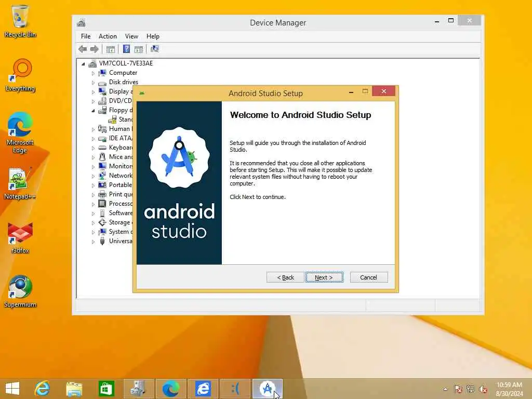The image size is (532, 399).
Task: Go back with the Back button
Action: pyautogui.click(x=285, y=277)
